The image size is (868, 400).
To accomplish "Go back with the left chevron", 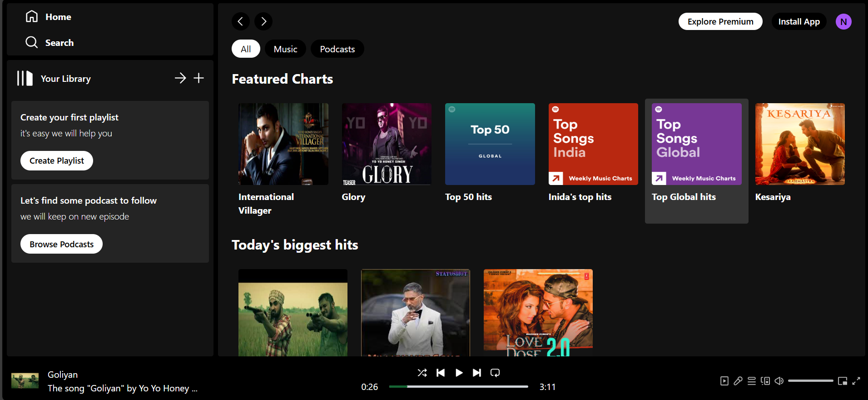I will click(240, 21).
